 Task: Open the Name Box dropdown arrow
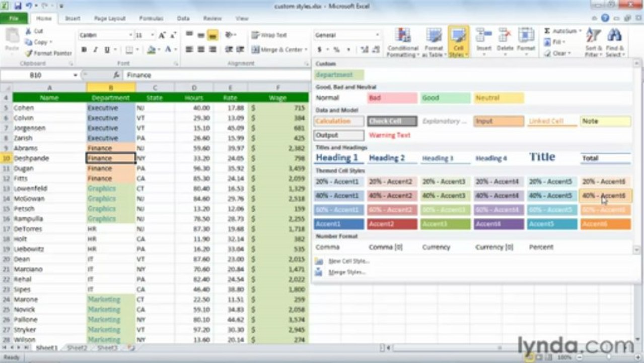point(76,75)
